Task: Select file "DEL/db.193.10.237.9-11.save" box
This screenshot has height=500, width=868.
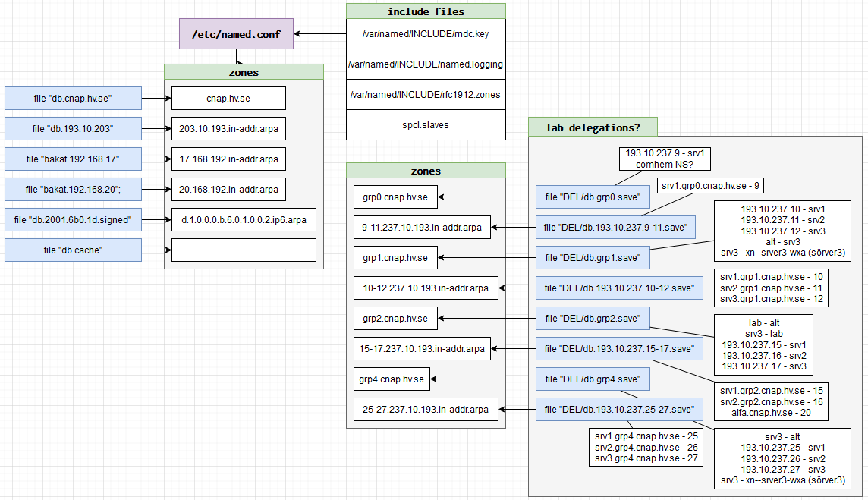Action: [615, 227]
